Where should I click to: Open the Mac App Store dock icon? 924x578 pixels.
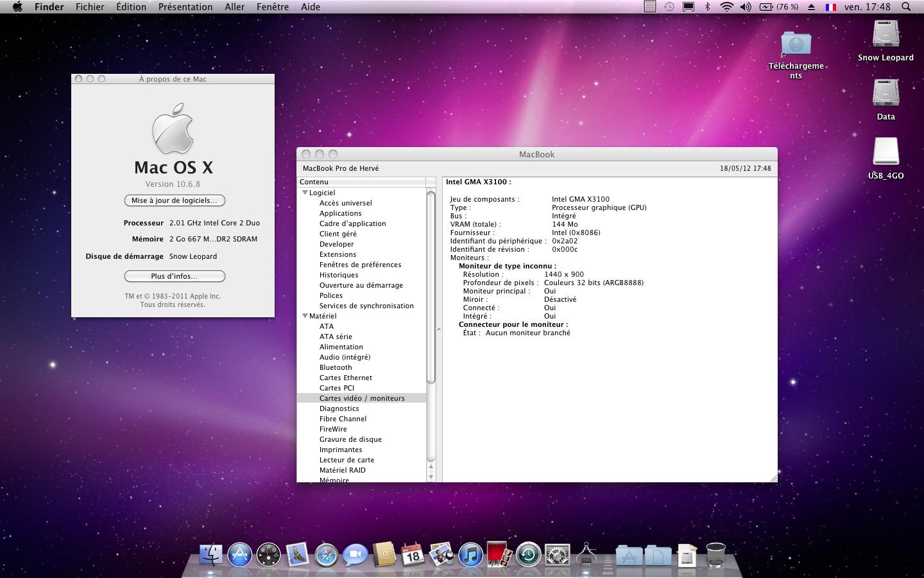[239, 555]
